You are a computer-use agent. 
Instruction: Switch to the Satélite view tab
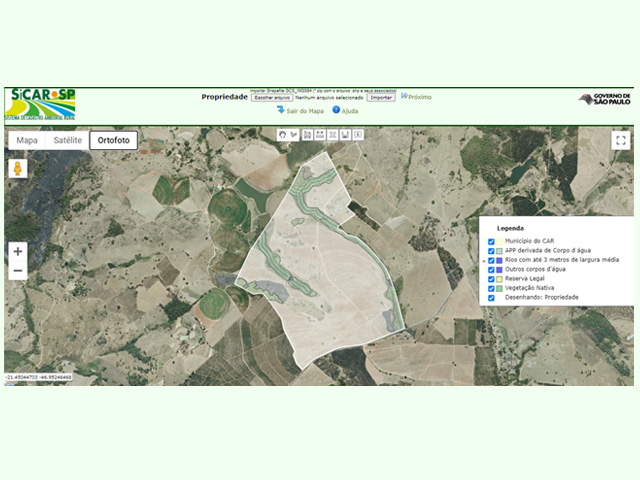point(67,140)
